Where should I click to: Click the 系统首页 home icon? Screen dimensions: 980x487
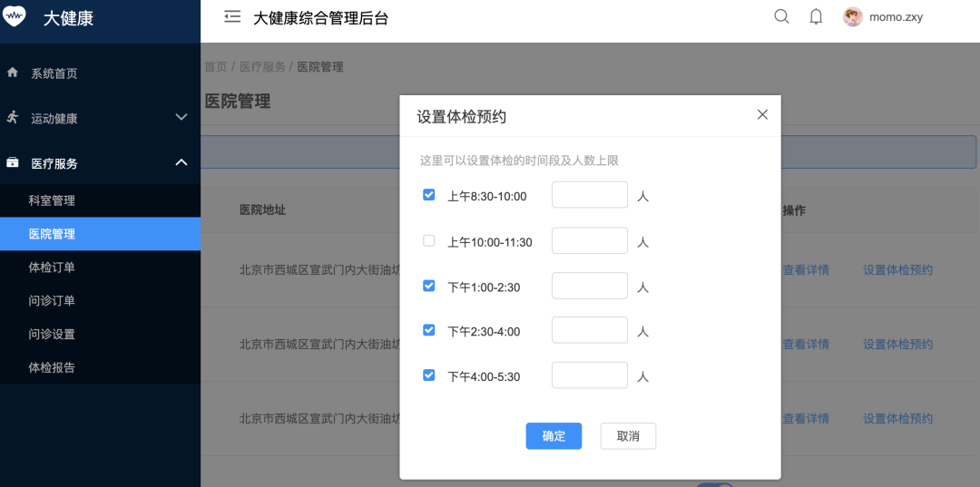click(x=13, y=73)
